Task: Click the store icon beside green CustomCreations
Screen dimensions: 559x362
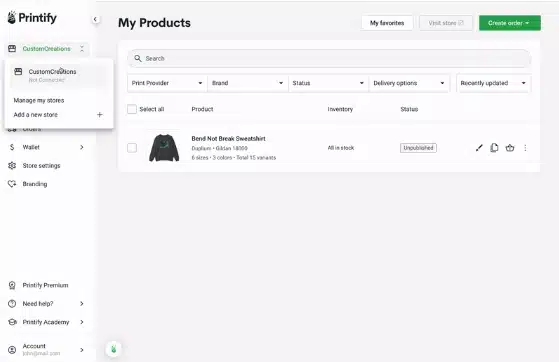Action: point(12,49)
